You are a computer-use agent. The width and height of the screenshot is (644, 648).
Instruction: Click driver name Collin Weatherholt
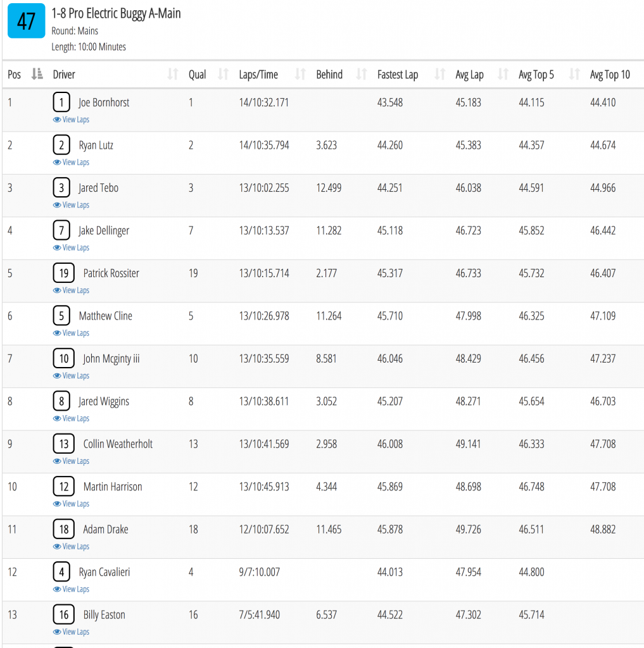[x=118, y=444]
